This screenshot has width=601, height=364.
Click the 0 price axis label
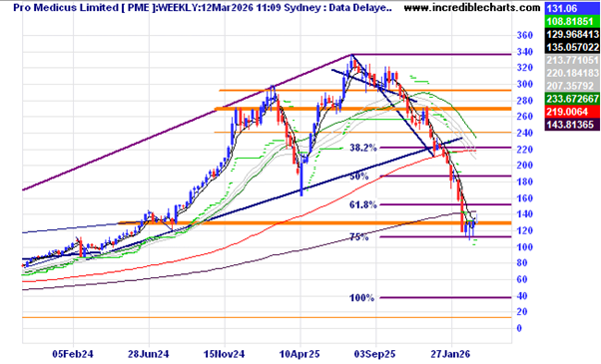coord(519,328)
